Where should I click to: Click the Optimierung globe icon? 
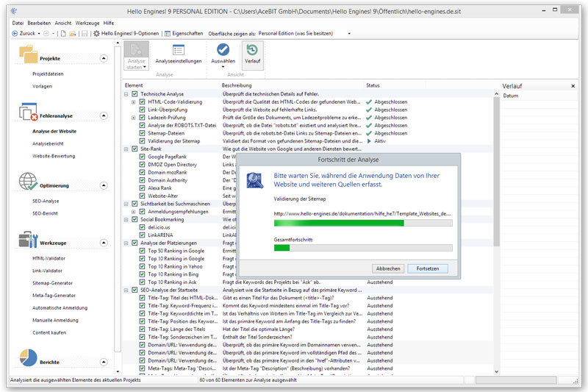pyautogui.click(x=29, y=181)
